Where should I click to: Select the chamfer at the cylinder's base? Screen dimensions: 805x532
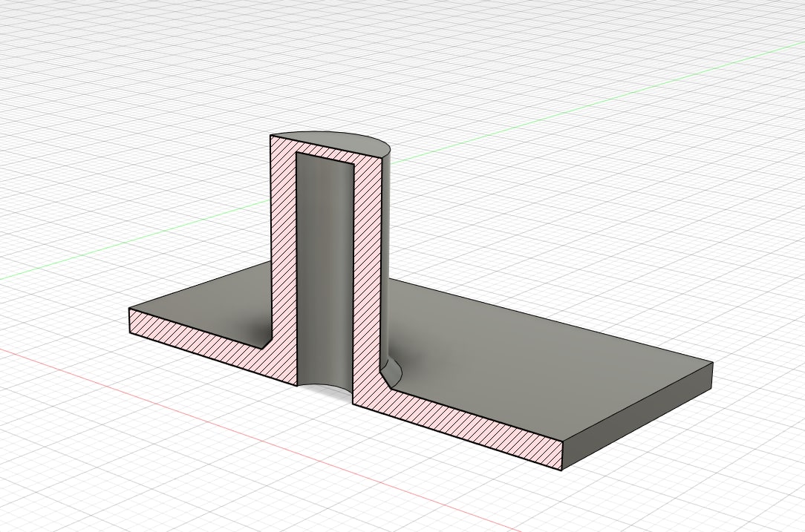(391, 374)
